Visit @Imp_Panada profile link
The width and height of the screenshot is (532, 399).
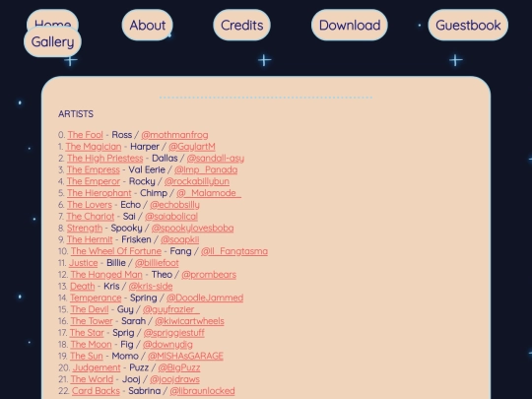coord(206,169)
